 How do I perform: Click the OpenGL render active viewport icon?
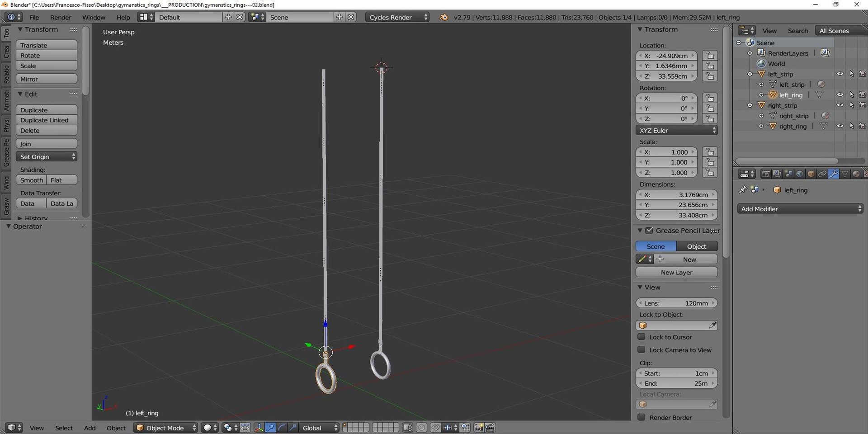point(479,428)
